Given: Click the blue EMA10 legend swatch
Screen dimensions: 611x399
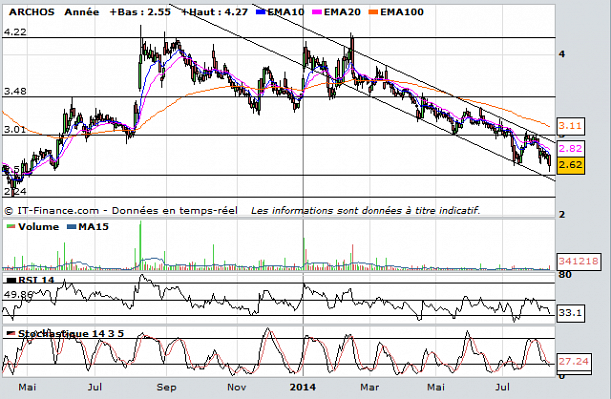Looking at the screenshot, I should (261, 12).
